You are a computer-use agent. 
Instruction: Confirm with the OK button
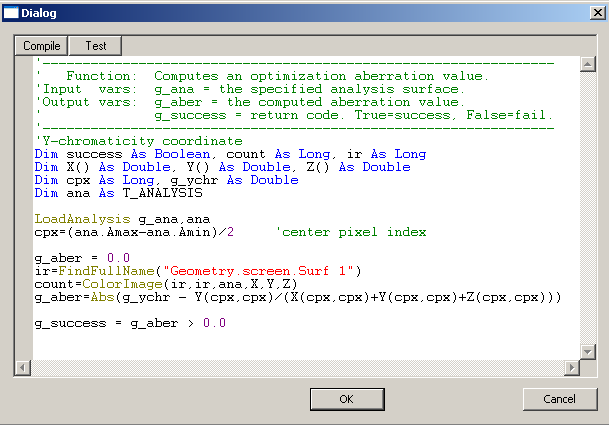pyautogui.click(x=346, y=398)
